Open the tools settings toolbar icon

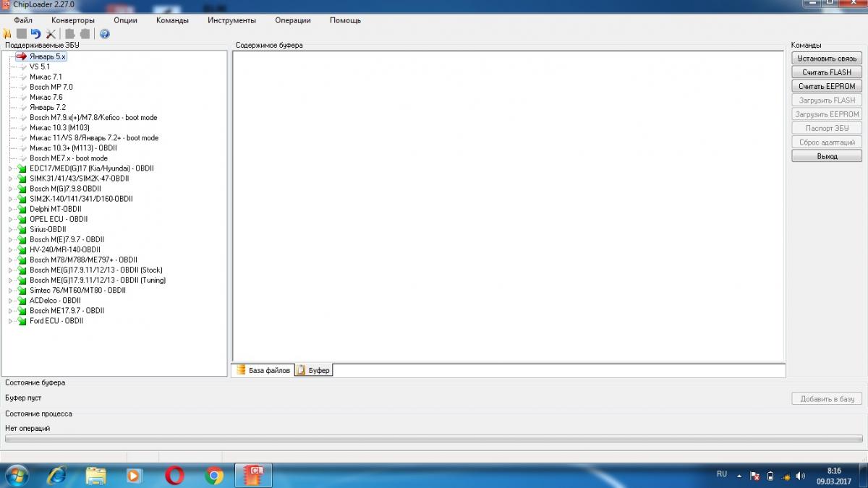click(x=51, y=34)
